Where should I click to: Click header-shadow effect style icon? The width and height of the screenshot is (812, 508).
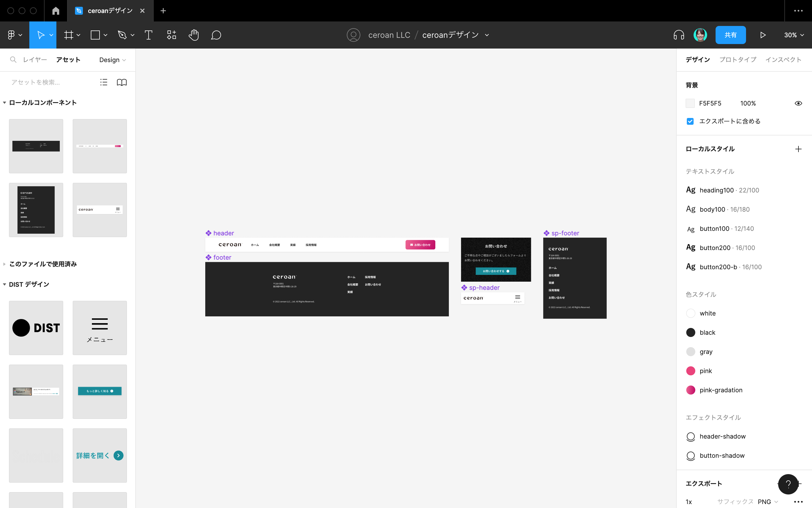[690, 436]
